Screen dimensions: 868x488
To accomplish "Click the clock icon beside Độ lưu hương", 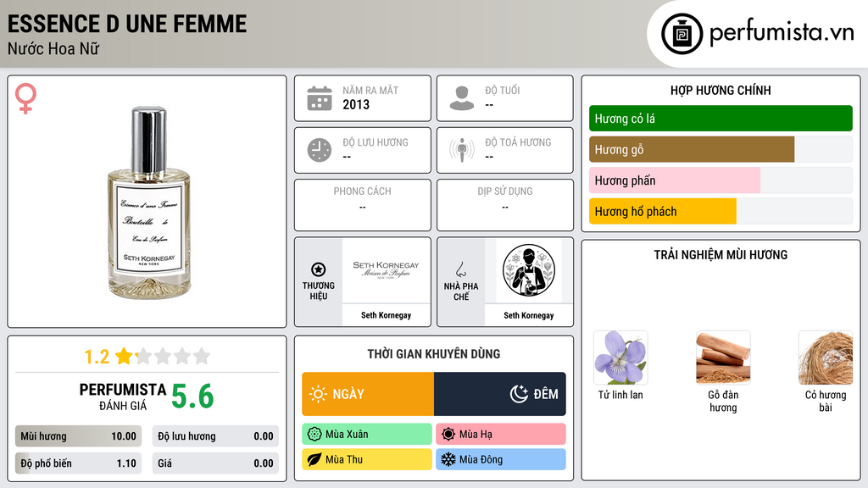I will 320,150.
